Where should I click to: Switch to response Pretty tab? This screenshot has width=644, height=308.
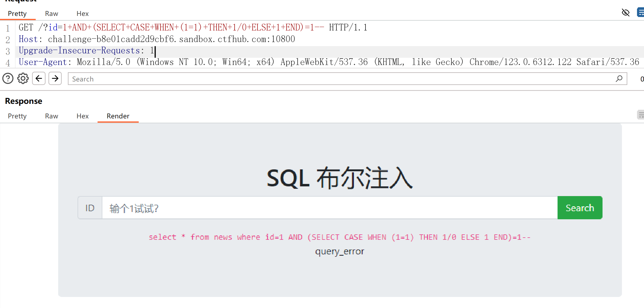(17, 116)
